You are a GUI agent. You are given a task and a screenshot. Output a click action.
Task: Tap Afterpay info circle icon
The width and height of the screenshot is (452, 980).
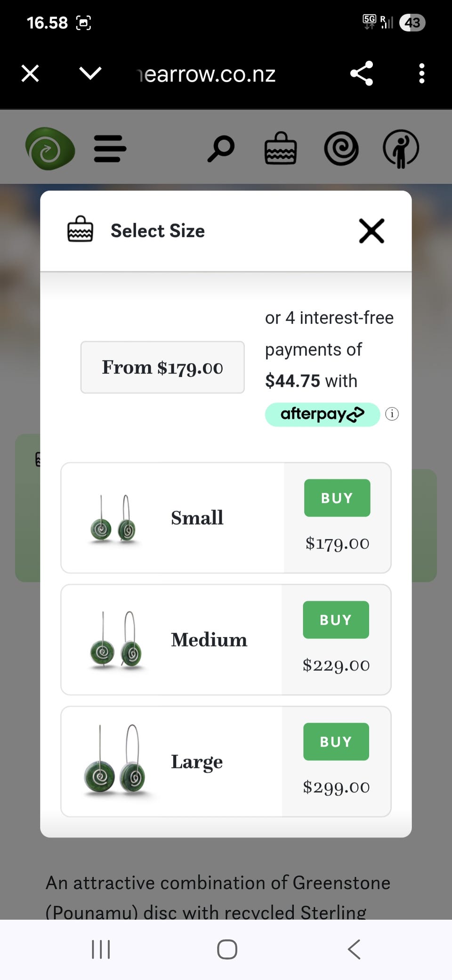[x=392, y=414]
